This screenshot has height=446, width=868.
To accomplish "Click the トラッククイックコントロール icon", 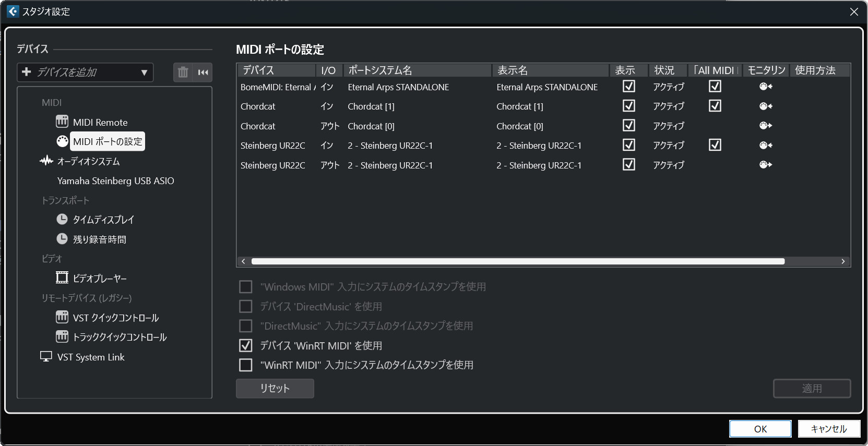I will 62,336.
